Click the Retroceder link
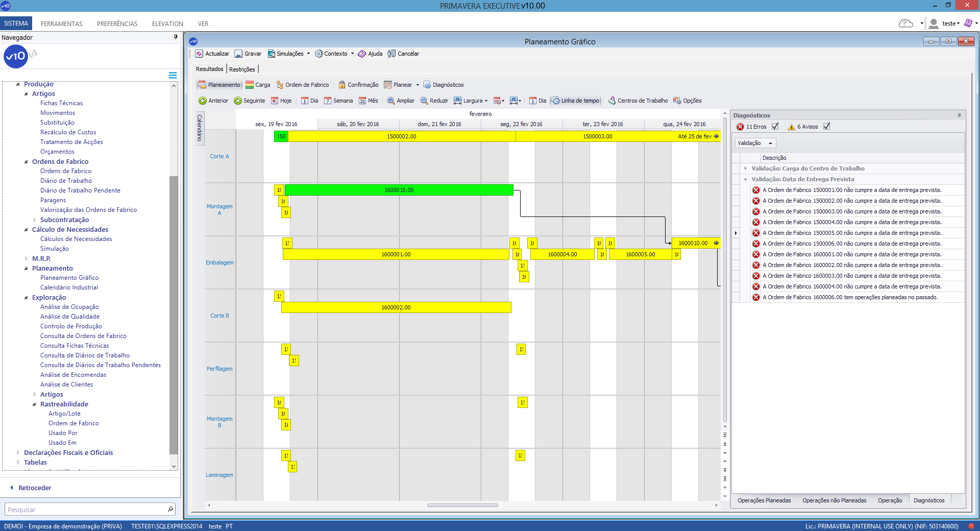 (x=35, y=488)
